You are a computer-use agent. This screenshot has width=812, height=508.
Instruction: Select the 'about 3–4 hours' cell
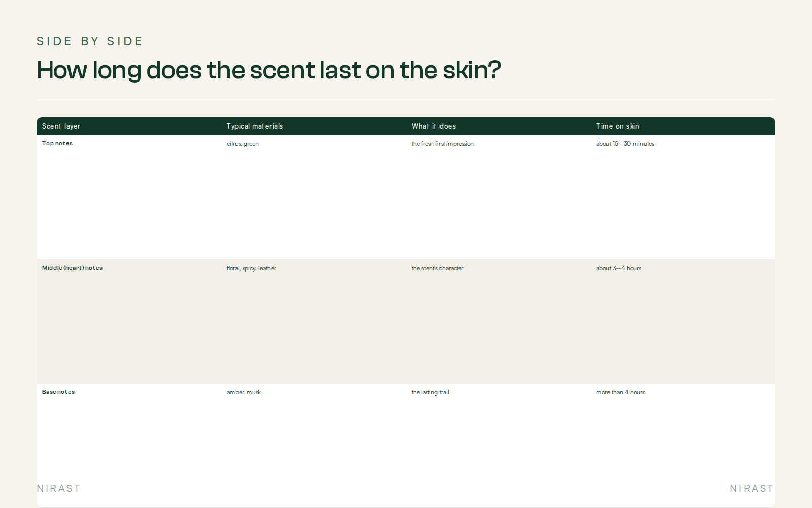(x=619, y=268)
